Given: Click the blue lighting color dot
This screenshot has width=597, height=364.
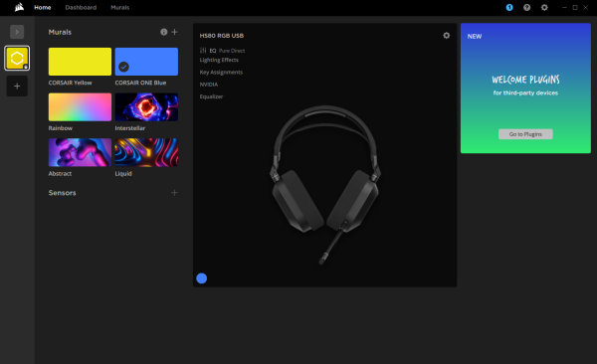Looking at the screenshot, I should 201,278.
